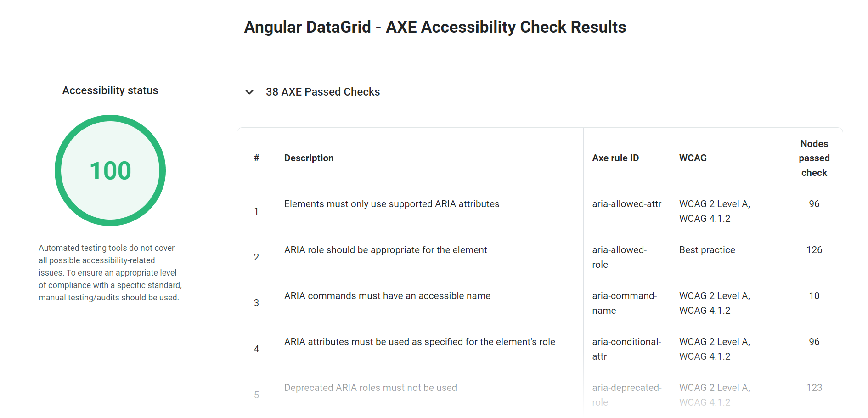Click the Nodes passed check column header
The height and width of the screenshot is (418, 868).
click(x=814, y=158)
